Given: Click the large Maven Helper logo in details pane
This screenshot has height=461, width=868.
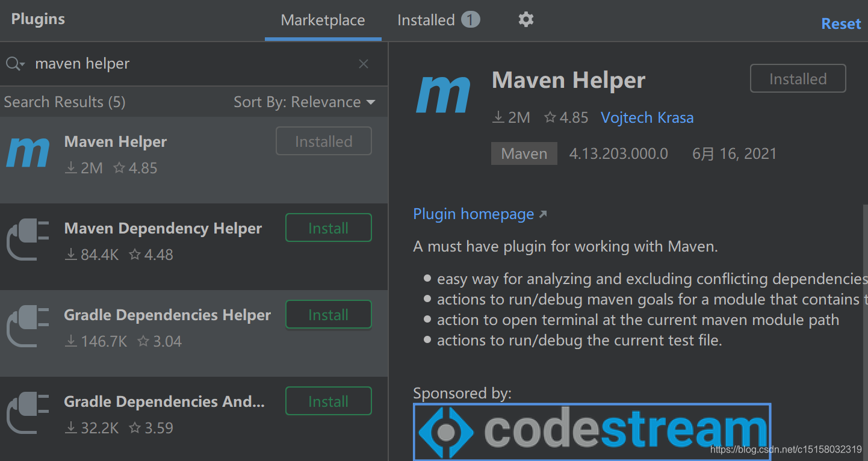Looking at the screenshot, I should pos(444,94).
